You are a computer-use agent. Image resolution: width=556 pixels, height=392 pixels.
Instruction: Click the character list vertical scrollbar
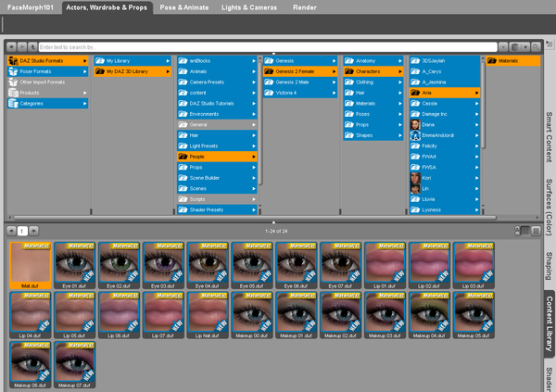click(483, 105)
